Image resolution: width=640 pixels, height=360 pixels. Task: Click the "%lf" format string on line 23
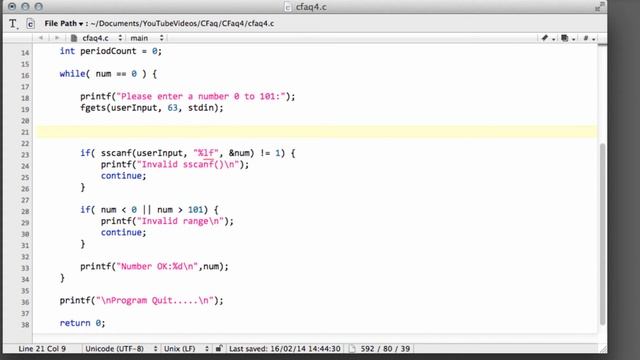[206, 153]
